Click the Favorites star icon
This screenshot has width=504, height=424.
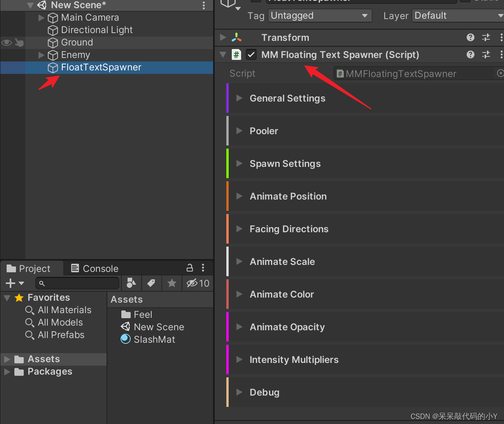(x=19, y=298)
